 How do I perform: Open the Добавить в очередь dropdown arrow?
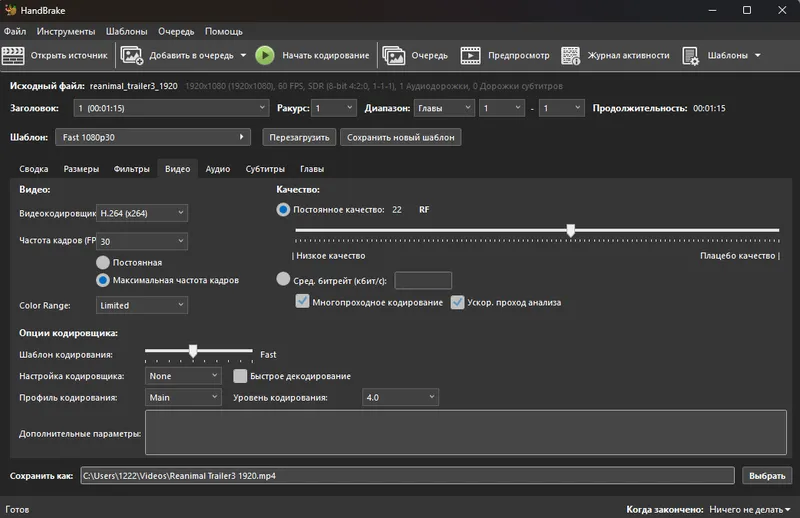click(243, 55)
